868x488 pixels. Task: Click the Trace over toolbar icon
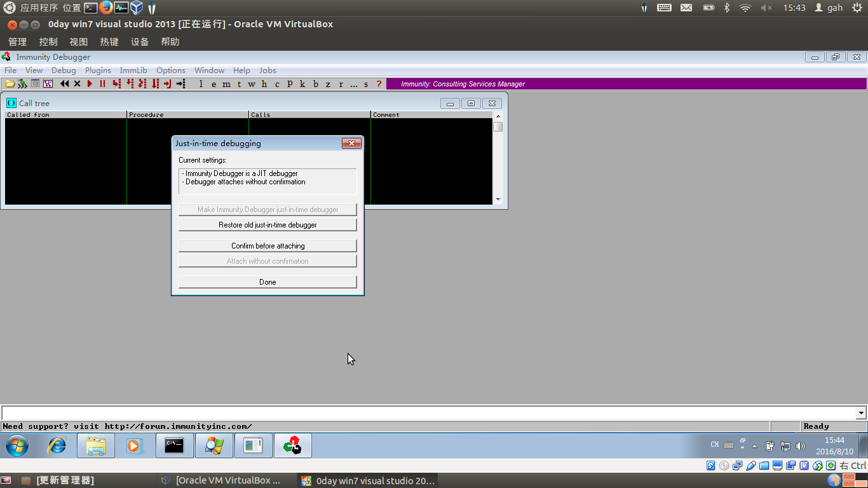coord(155,84)
